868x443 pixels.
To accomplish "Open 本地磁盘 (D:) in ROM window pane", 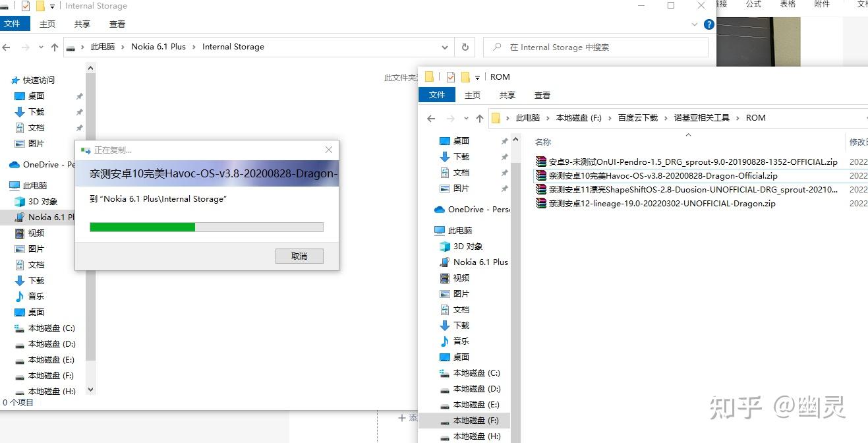I will tap(477, 388).
